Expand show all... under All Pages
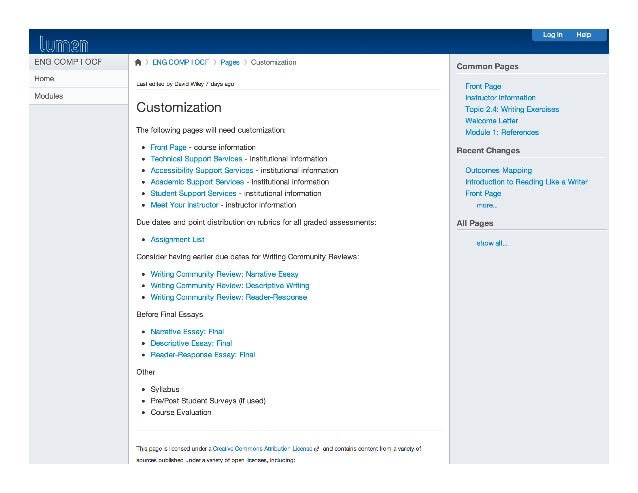The width and height of the screenshot is (638, 493). pos(492,243)
